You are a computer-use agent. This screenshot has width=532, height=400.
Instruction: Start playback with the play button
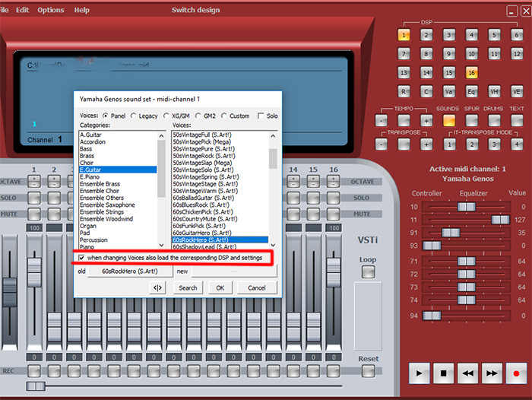[x=419, y=373]
